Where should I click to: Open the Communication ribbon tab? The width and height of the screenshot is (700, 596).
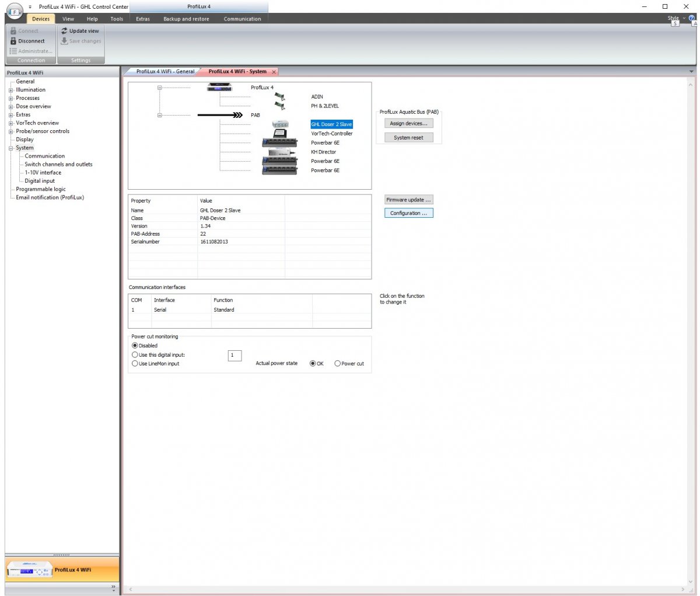[x=243, y=19]
